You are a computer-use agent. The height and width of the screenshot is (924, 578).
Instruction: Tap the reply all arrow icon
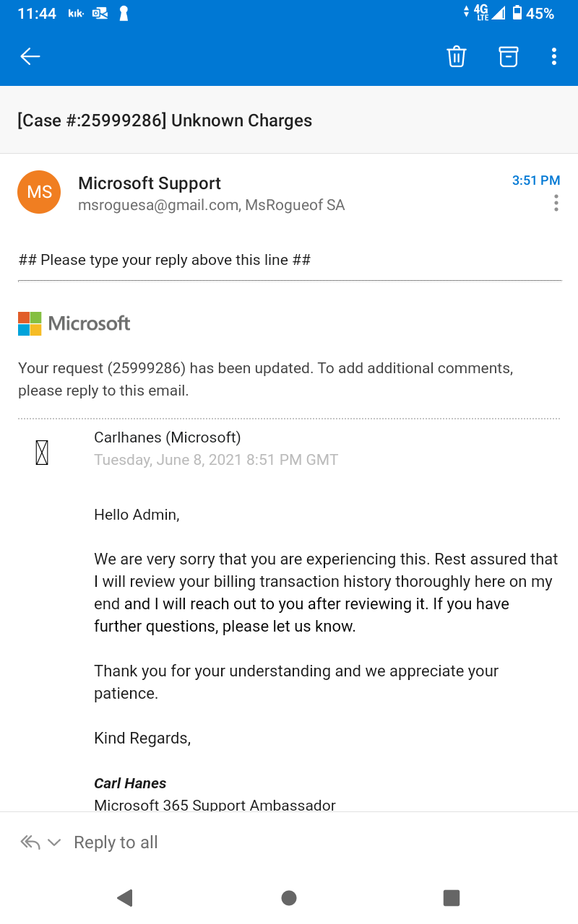click(x=30, y=842)
